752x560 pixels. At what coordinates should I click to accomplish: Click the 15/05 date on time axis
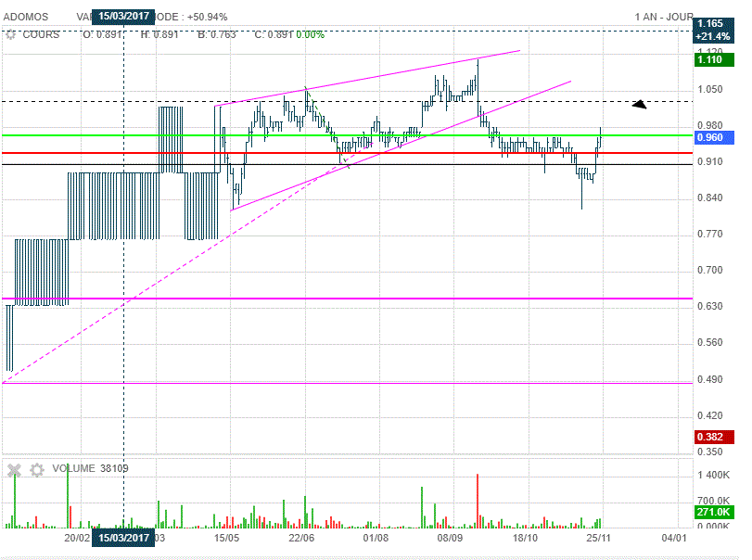pos(226,538)
